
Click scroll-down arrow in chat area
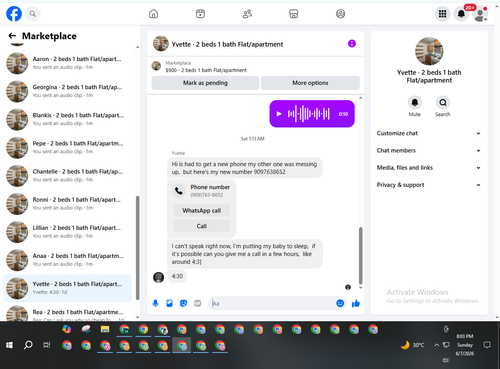[x=360, y=287]
